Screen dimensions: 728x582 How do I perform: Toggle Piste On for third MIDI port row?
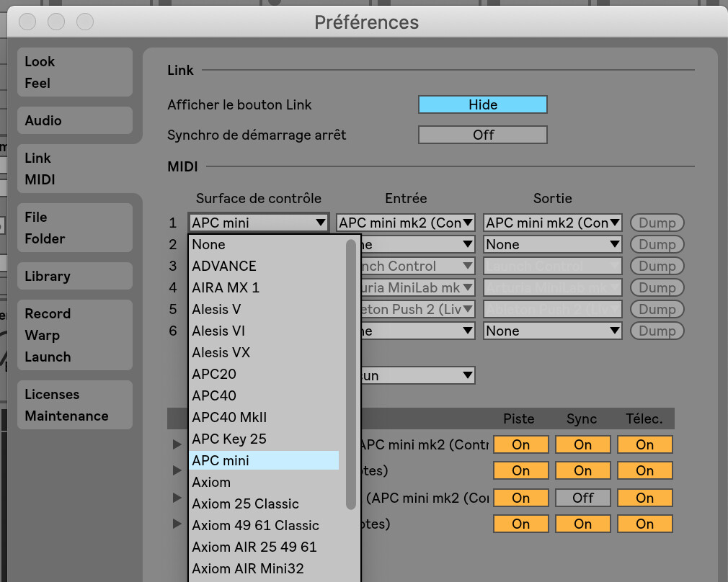(521, 498)
